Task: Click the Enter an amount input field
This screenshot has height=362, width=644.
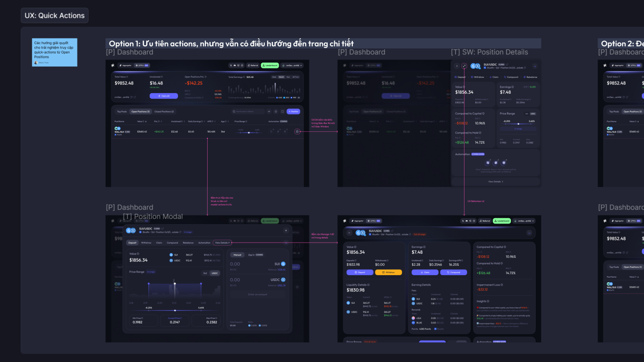Action: point(257,294)
